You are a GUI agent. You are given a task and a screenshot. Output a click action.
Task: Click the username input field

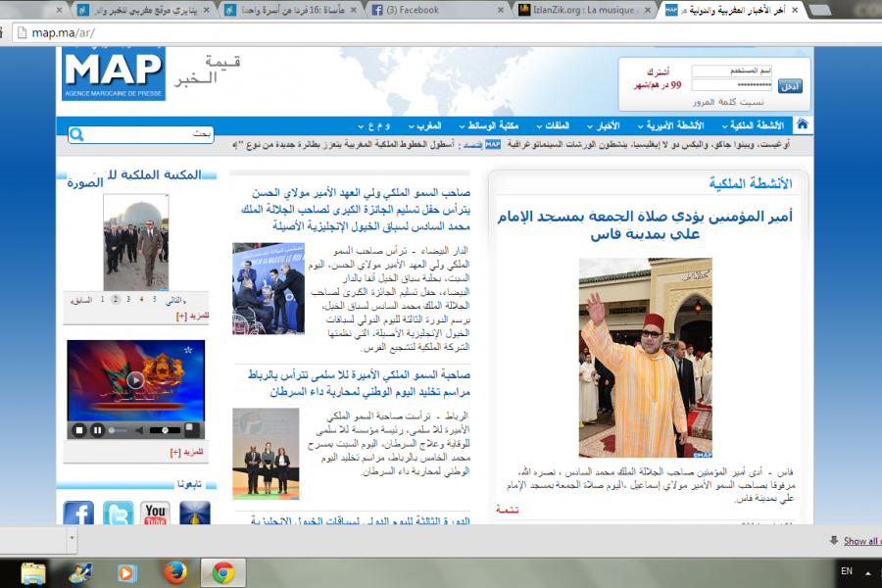tap(731, 72)
